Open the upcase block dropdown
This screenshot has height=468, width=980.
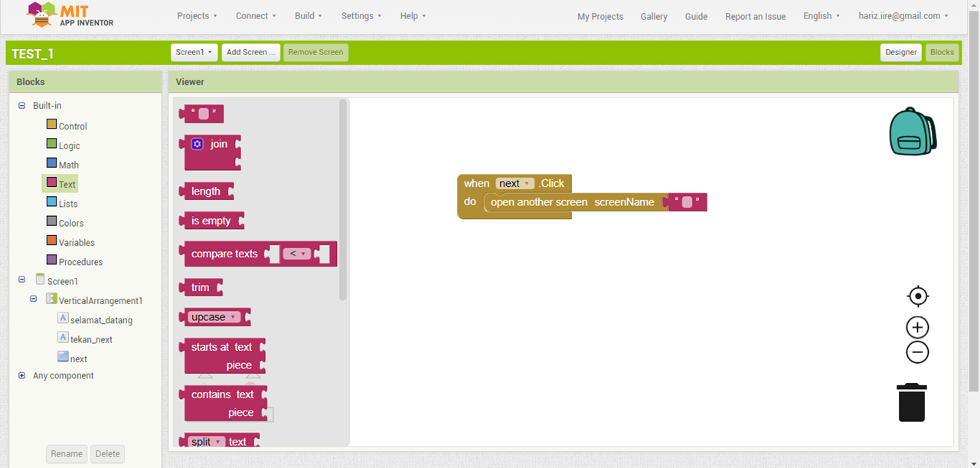(233, 317)
